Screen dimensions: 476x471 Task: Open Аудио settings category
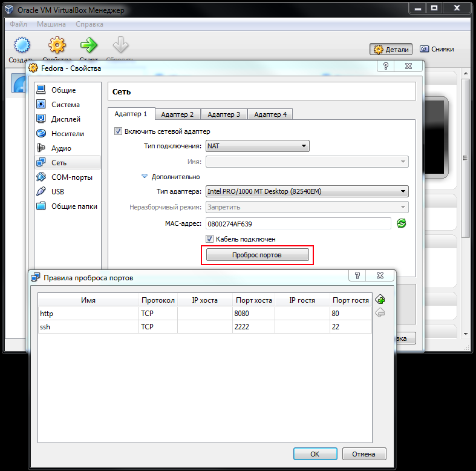pyautogui.click(x=68, y=148)
